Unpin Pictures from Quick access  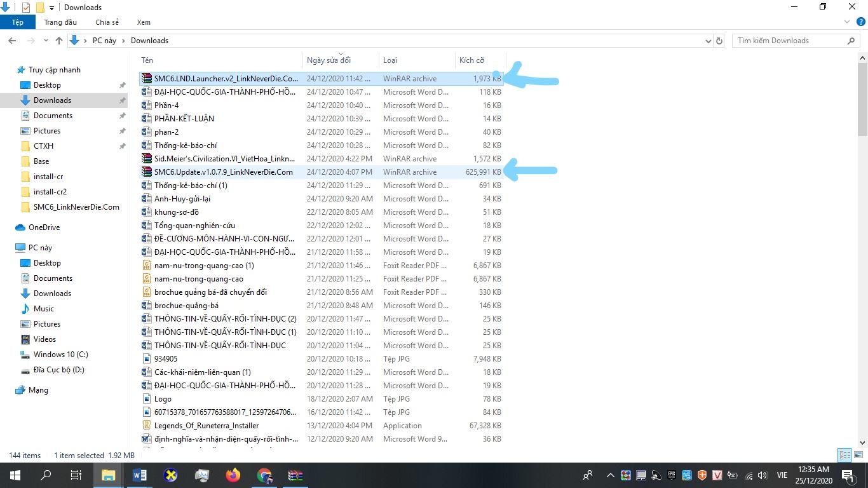pos(122,131)
